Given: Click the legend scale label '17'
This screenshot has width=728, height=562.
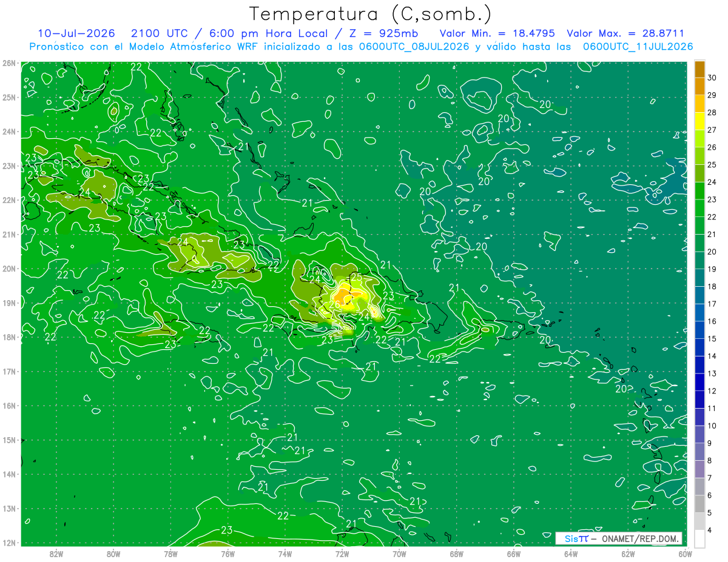Looking at the screenshot, I should [712, 304].
